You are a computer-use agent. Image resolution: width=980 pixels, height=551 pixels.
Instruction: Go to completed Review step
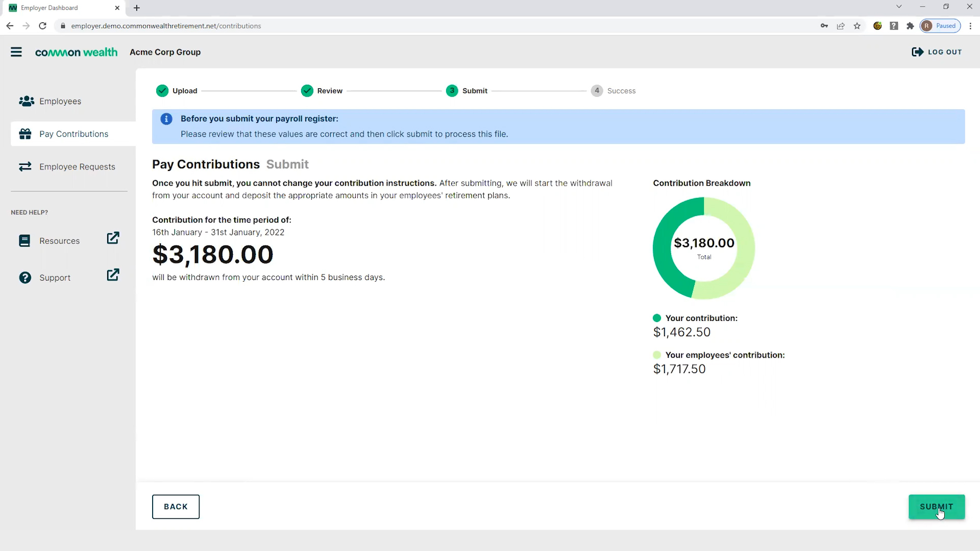pos(322,91)
